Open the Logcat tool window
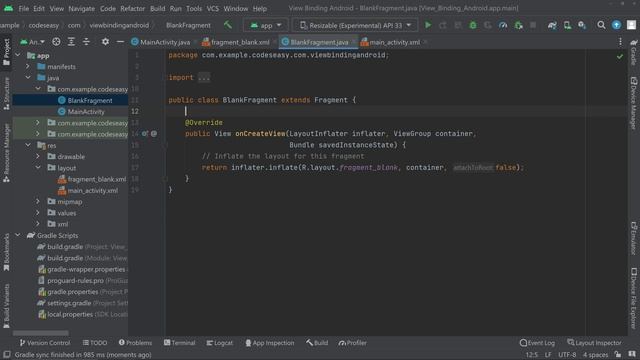The height and width of the screenshot is (360, 640). [x=220, y=343]
